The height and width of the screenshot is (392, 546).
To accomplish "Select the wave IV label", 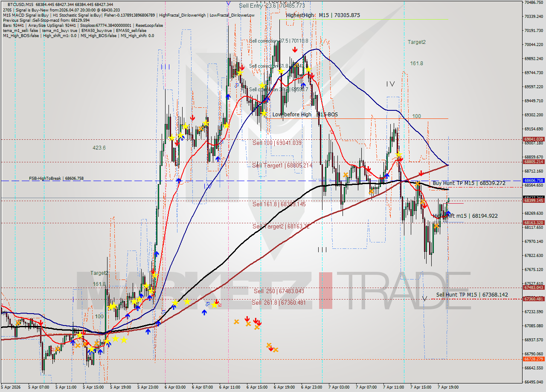I will point(390,84).
